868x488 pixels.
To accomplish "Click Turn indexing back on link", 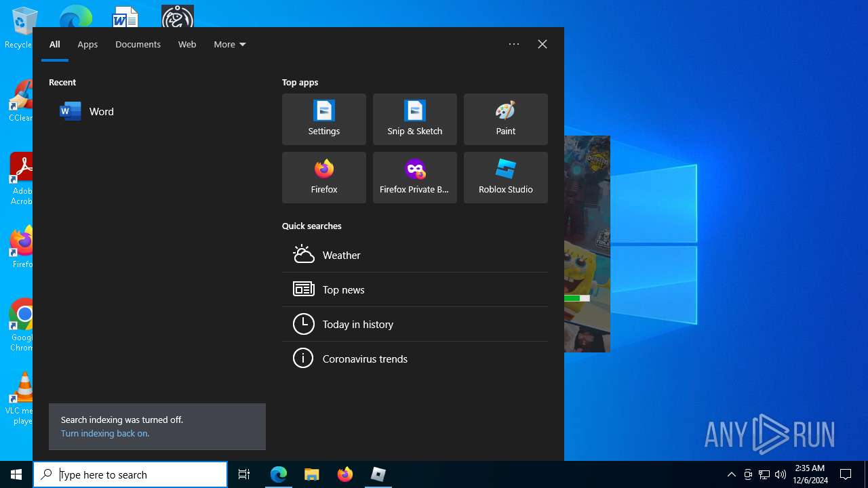I will point(104,433).
